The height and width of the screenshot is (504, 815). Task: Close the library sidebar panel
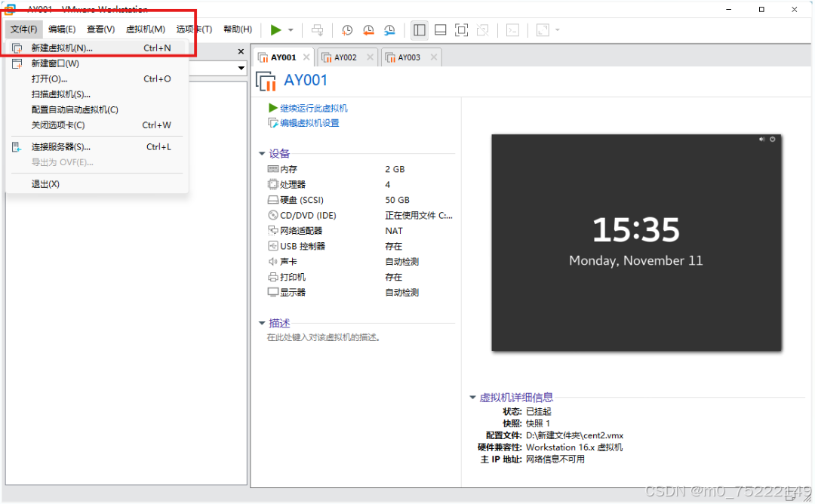tap(241, 51)
